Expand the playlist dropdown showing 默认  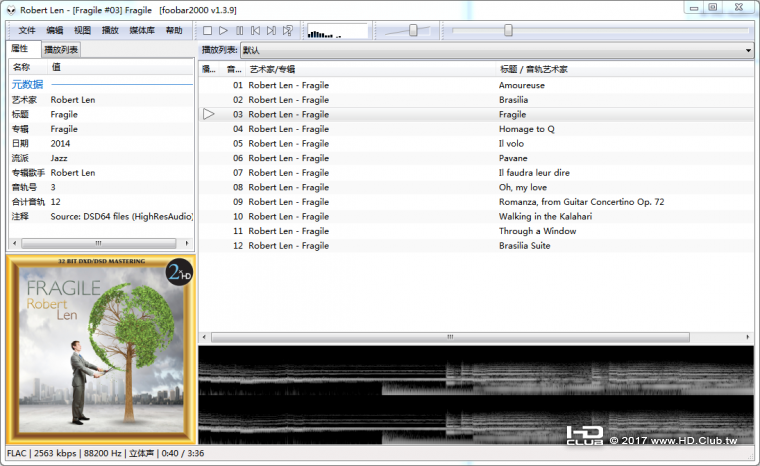(747, 50)
